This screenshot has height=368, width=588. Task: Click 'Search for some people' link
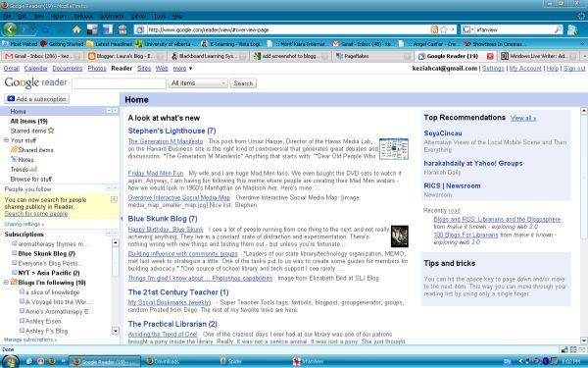[x=36, y=214]
